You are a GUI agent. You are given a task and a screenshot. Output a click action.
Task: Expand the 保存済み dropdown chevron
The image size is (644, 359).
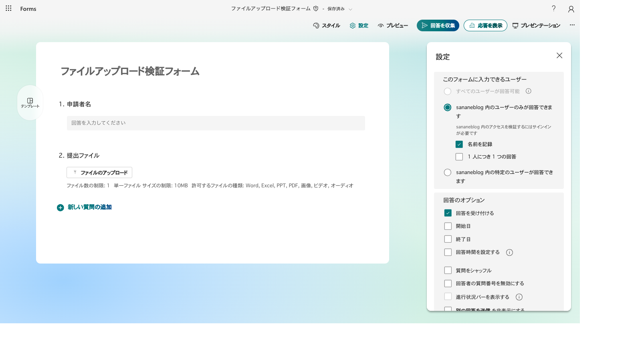coord(350,9)
